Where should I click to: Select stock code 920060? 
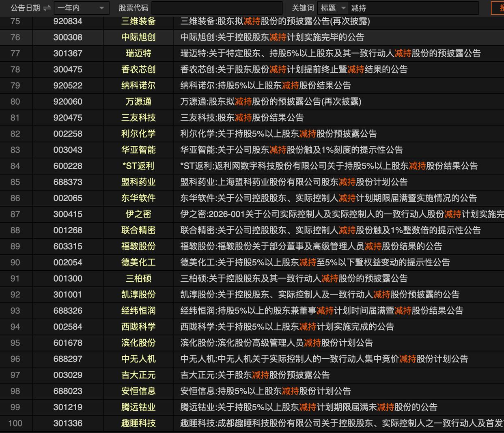click(68, 101)
